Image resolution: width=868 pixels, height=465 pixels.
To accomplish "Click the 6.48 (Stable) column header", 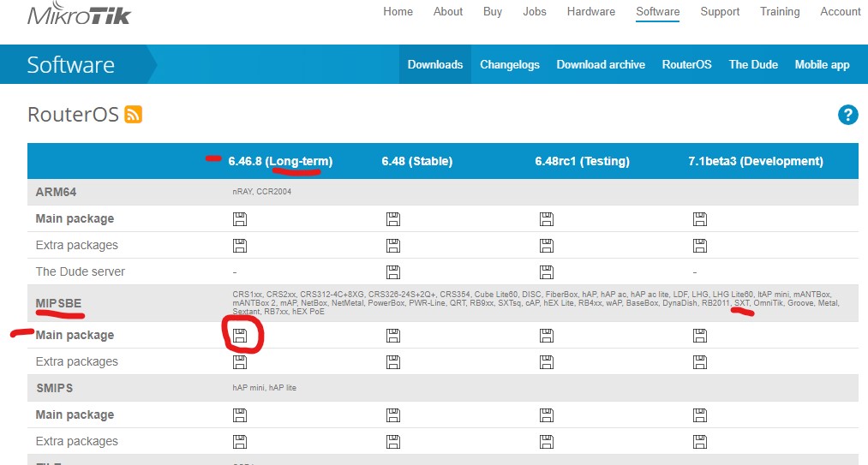I will click(x=416, y=161).
